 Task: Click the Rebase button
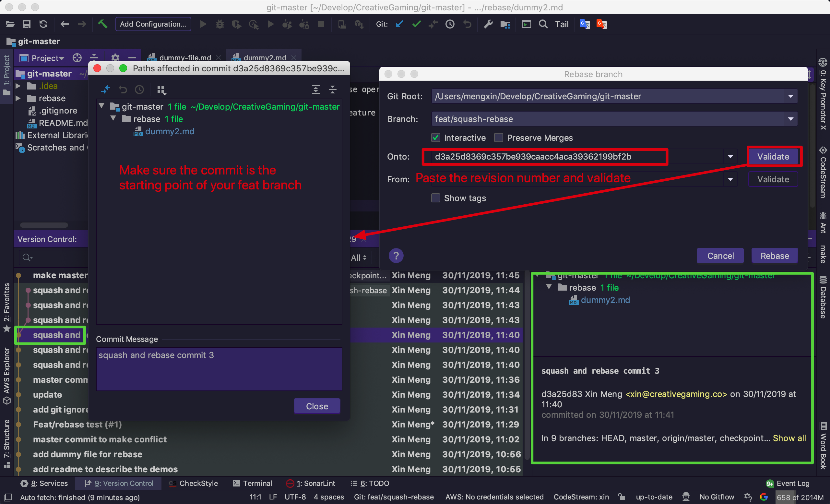(x=775, y=256)
